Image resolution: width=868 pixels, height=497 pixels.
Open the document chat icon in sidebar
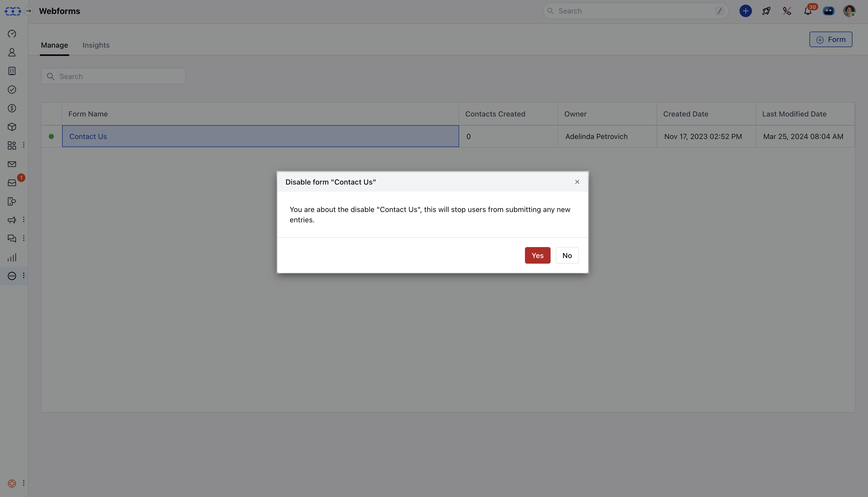pyautogui.click(x=12, y=201)
